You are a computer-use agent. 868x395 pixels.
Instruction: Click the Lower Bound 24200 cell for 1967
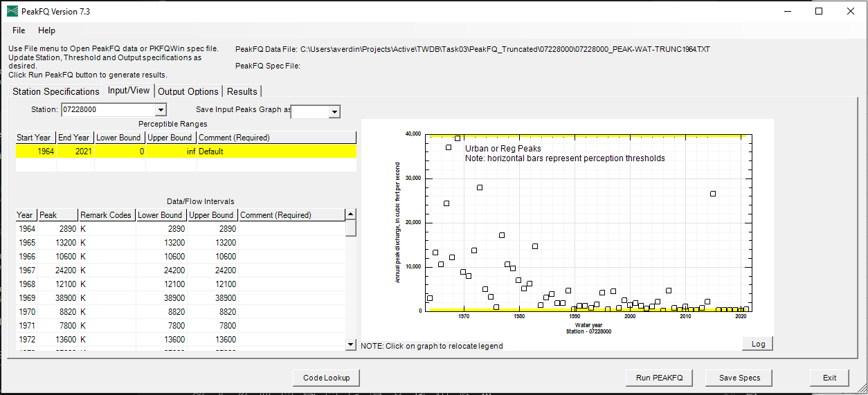click(x=162, y=270)
